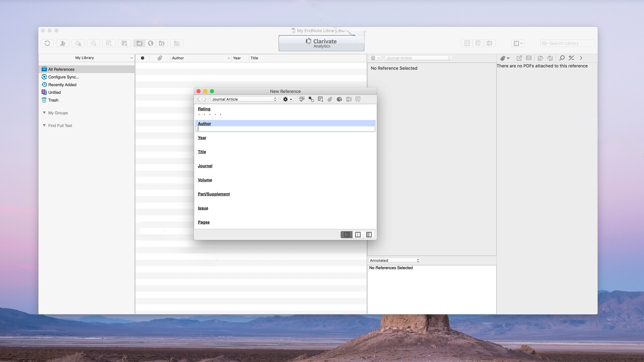Click the Share Library person icon
Image resolution: width=644 pixels, height=362 pixels.
click(62, 43)
